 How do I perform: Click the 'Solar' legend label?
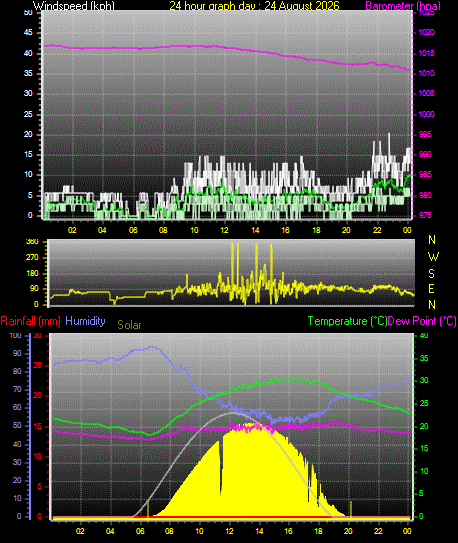[x=129, y=325]
